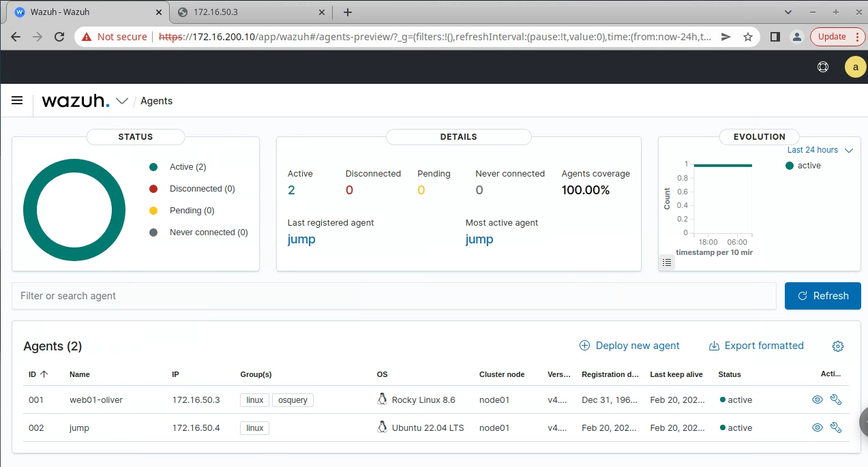Sort by OS column header

382,374
